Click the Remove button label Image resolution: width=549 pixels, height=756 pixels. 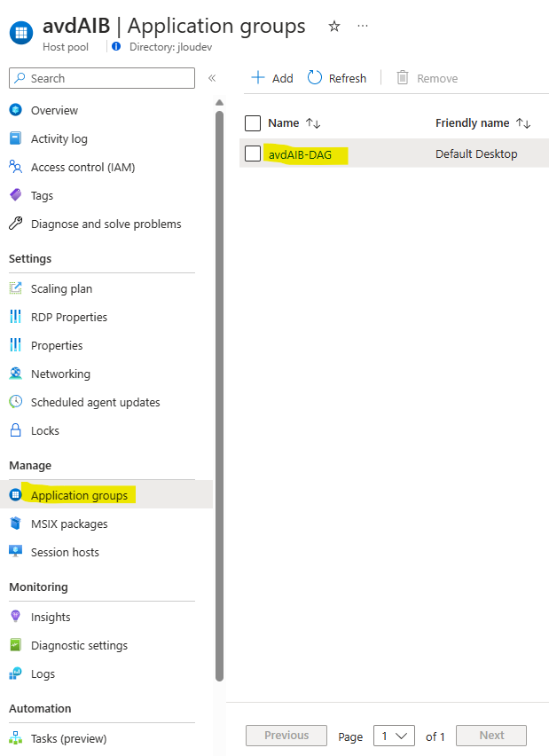pos(437,79)
